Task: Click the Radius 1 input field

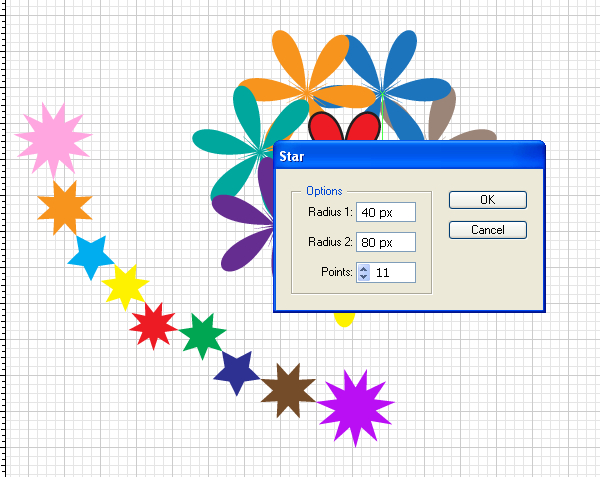Action: 386,212
